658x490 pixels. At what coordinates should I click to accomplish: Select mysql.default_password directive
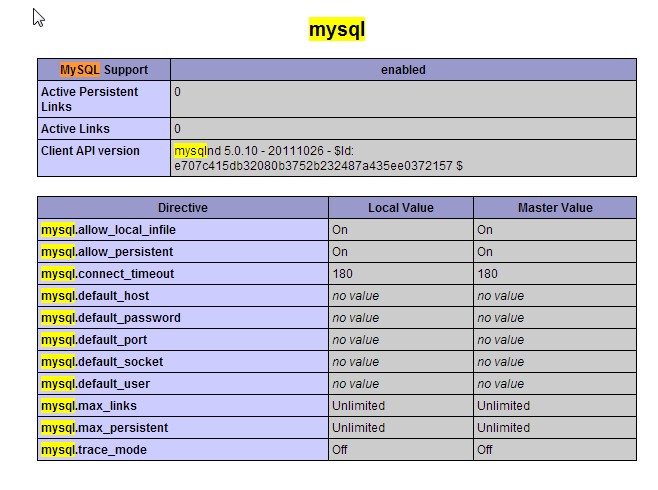point(111,318)
